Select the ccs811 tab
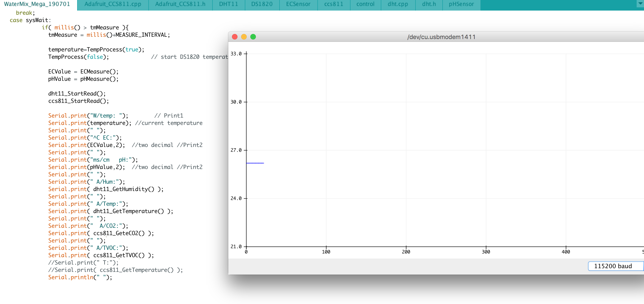The width and height of the screenshot is (644, 304). [333, 4]
